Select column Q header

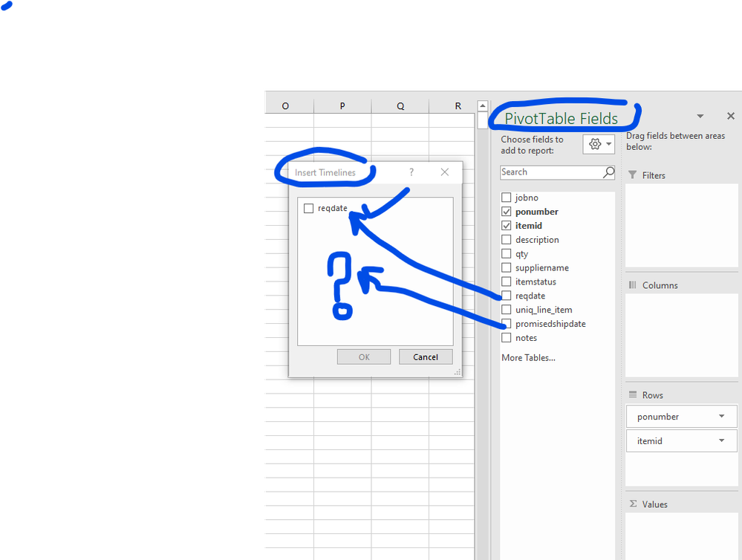(x=400, y=105)
